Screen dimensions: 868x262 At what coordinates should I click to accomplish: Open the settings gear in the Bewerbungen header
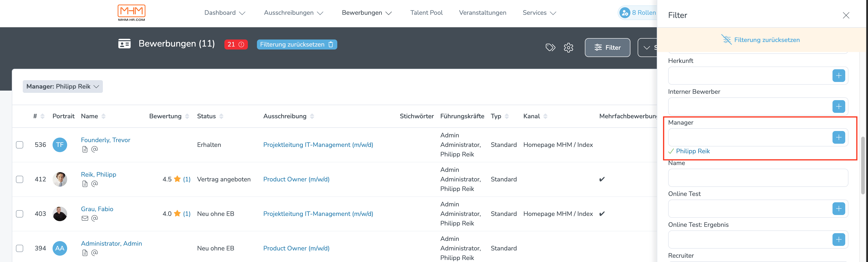[569, 47]
